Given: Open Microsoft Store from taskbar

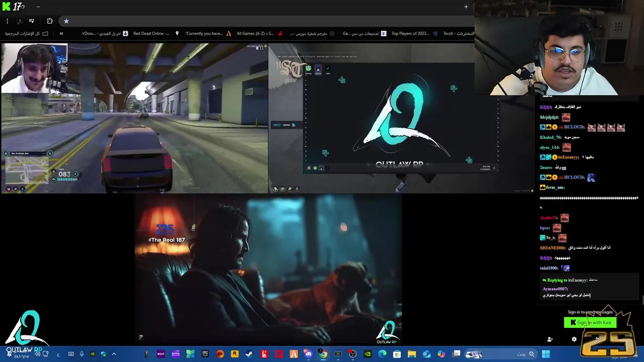Looking at the screenshot, I should click(x=397, y=354).
